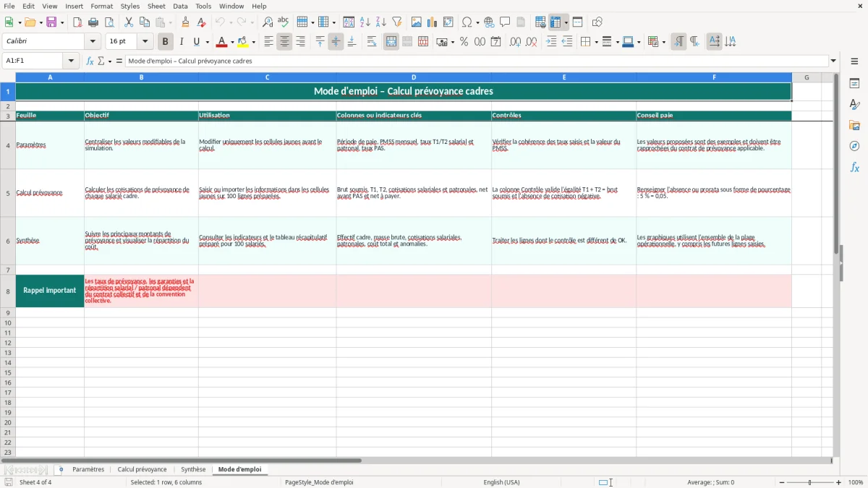The width and height of the screenshot is (868, 488).
Task: Click the Save document icon
Action: tap(51, 22)
